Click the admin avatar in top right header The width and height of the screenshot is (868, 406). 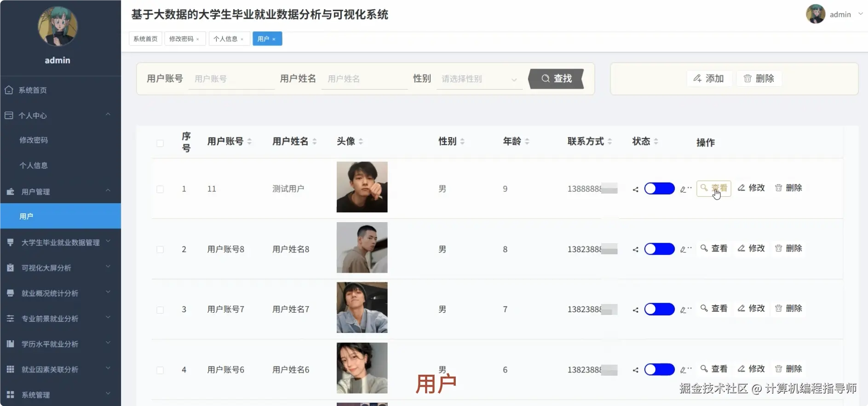click(816, 14)
